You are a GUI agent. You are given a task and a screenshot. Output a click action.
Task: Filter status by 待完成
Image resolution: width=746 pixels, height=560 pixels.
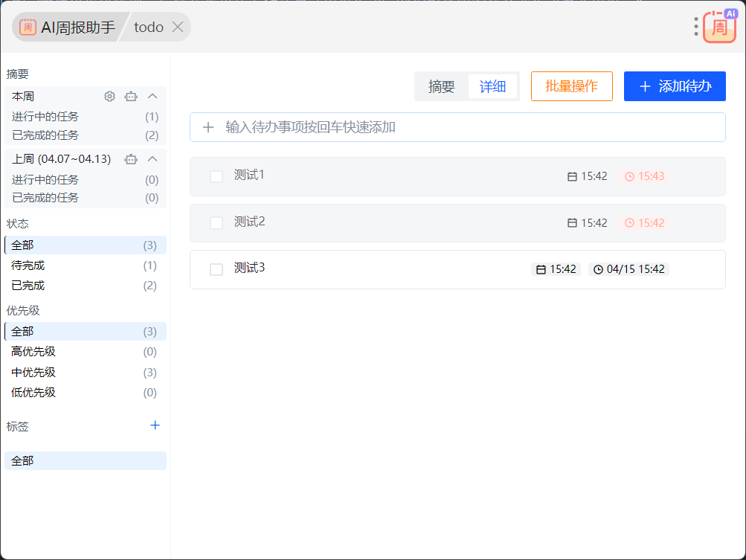[86, 265]
